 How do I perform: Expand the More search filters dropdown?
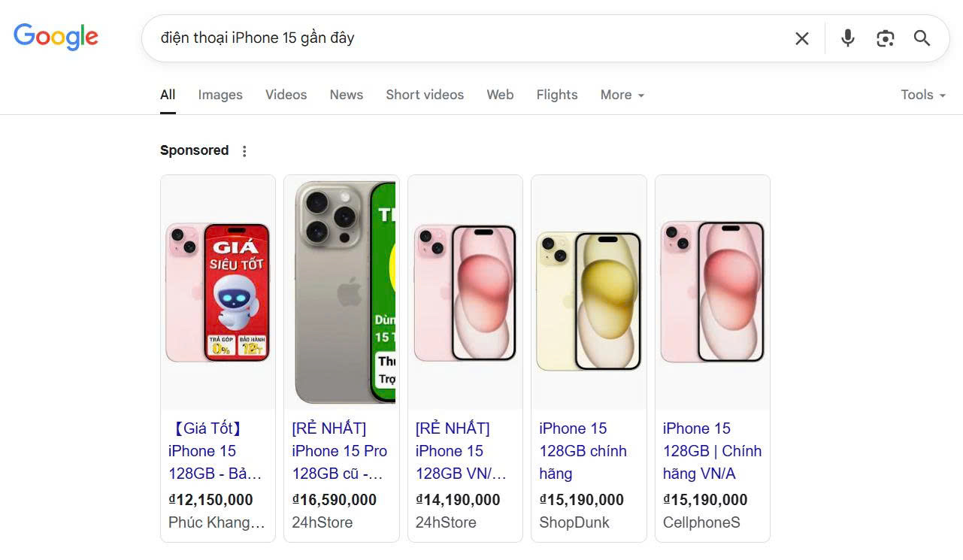pos(622,95)
